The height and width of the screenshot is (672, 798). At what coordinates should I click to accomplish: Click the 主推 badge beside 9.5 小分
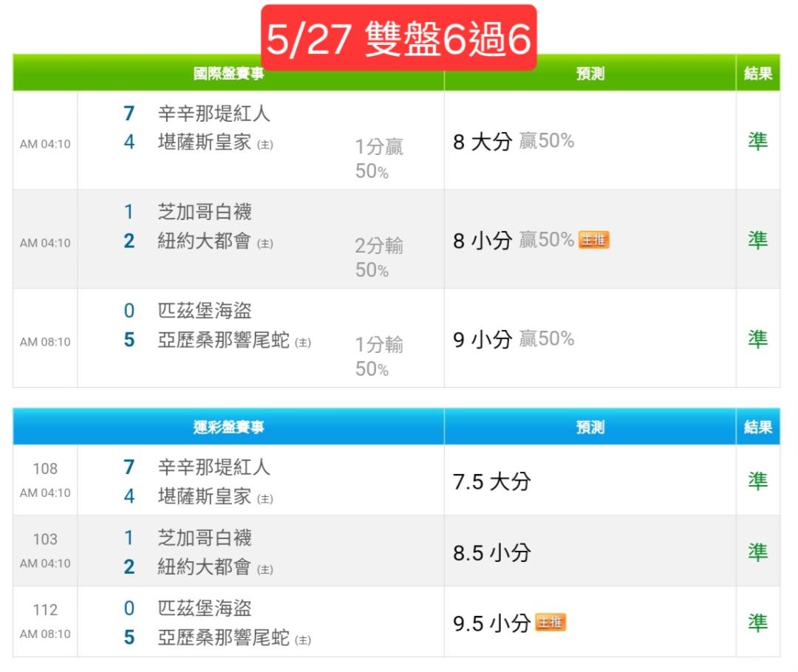[550, 622]
